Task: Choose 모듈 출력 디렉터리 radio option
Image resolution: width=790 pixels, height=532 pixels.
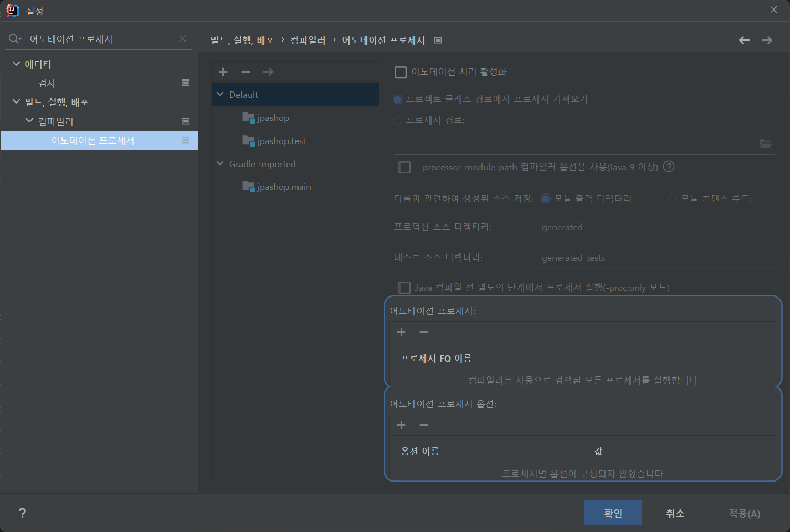Action: click(546, 199)
